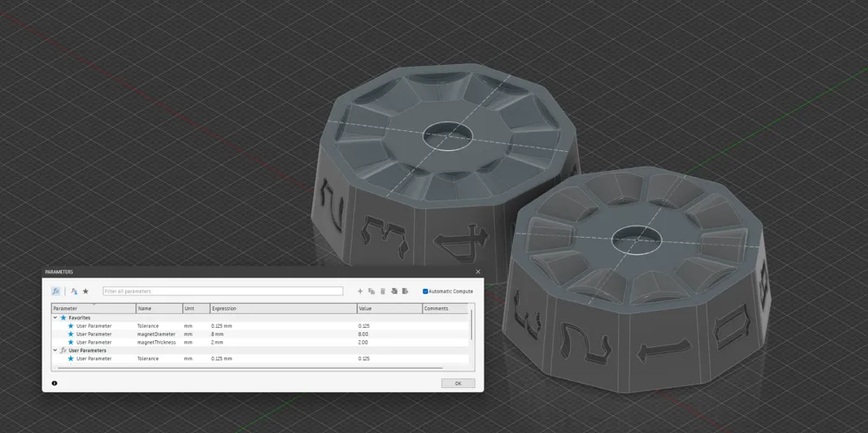Click the trash icon to delete a parameter

(x=383, y=292)
